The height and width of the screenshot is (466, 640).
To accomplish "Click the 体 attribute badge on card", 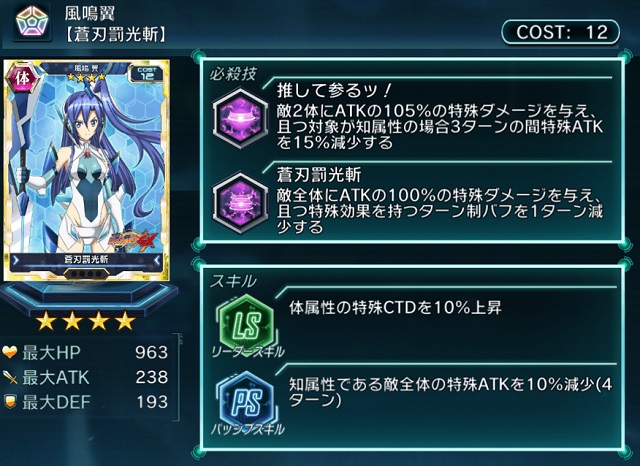I will click(23, 78).
